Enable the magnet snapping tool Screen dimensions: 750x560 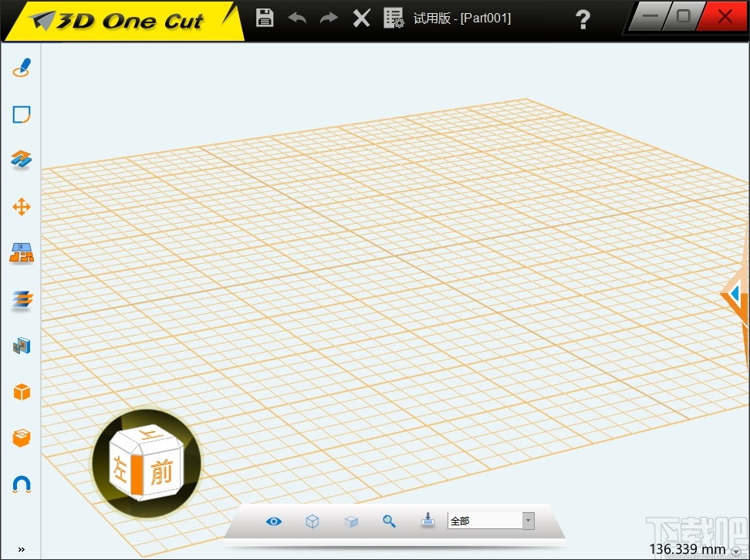click(21, 483)
